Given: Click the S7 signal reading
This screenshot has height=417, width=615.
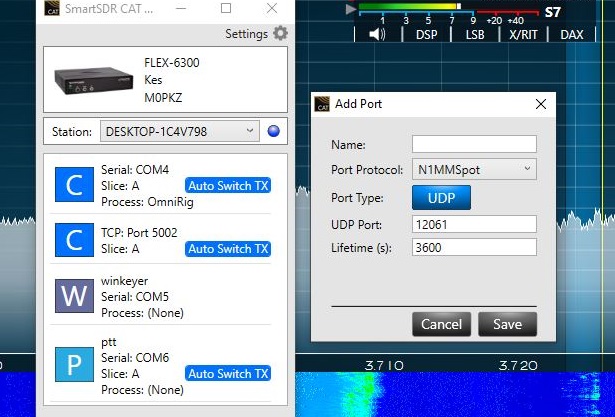Looking at the screenshot, I should (552, 13).
